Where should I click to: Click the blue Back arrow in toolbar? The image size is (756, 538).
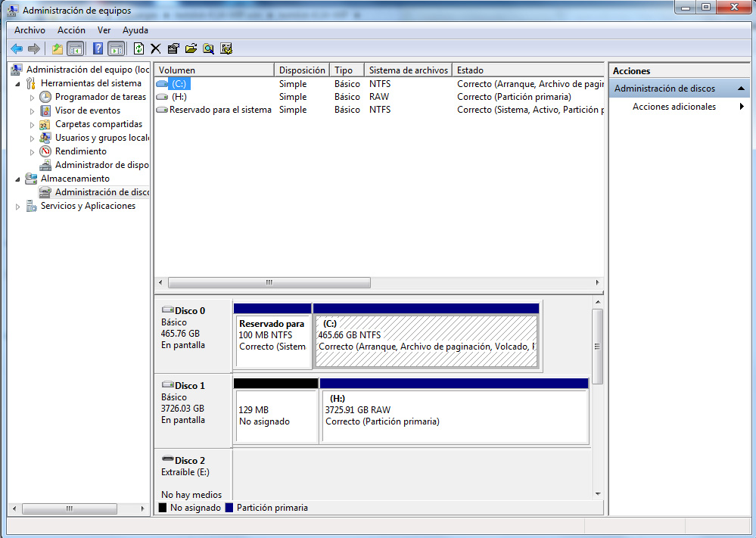[16, 48]
